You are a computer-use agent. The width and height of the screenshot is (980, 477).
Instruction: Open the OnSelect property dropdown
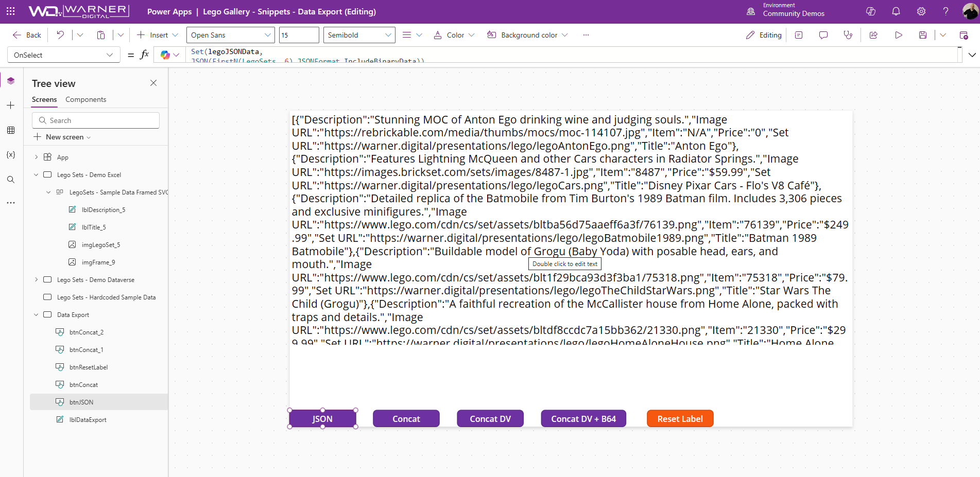coord(64,55)
